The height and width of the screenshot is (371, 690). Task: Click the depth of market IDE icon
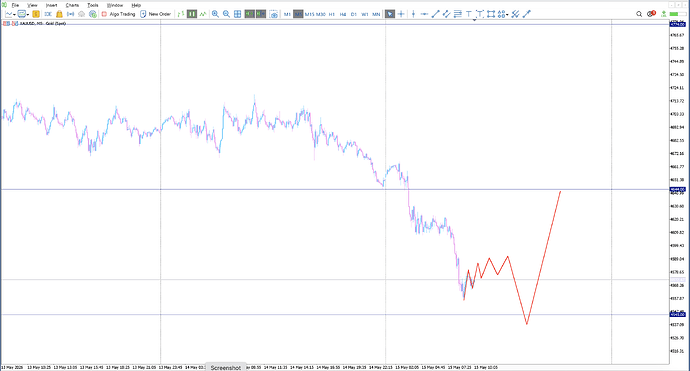point(48,14)
